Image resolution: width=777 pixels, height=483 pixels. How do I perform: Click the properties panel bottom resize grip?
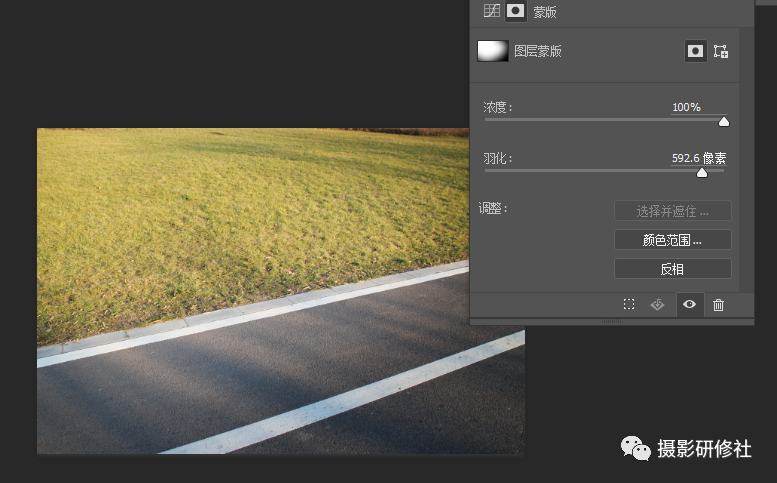(x=611, y=321)
